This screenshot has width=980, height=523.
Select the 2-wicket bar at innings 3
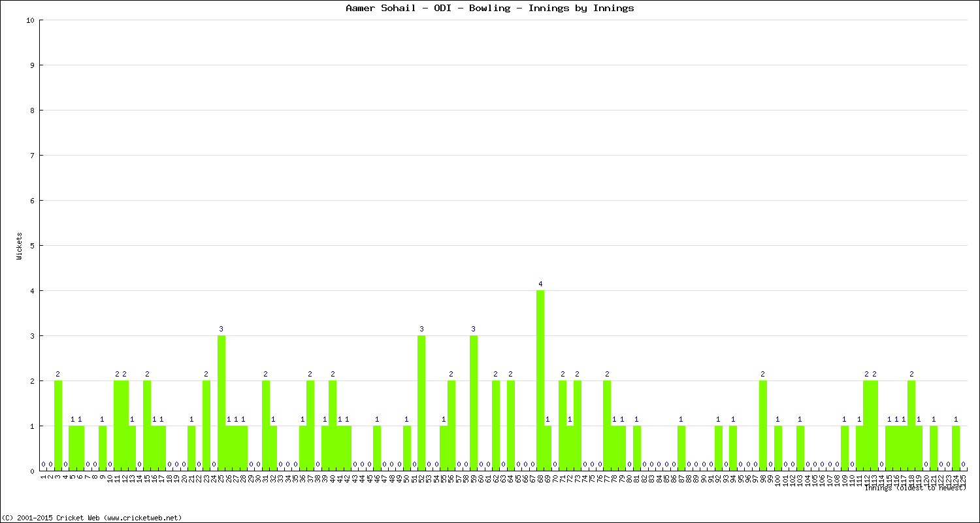pyautogui.click(x=58, y=426)
